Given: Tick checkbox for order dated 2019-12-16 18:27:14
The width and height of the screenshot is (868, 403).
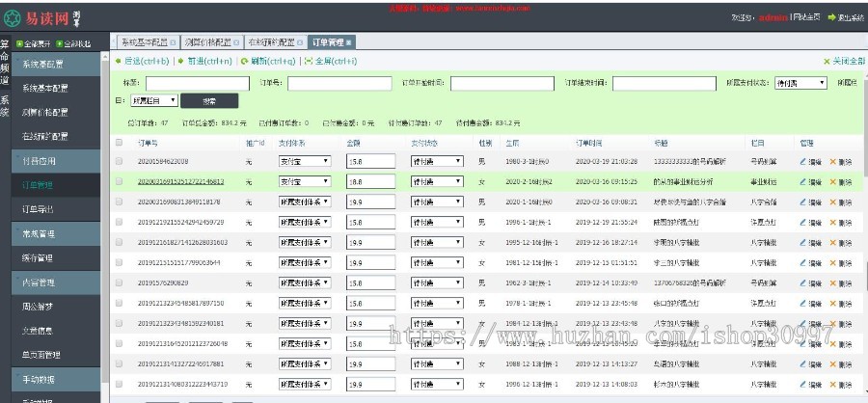Looking at the screenshot, I should [x=119, y=242].
